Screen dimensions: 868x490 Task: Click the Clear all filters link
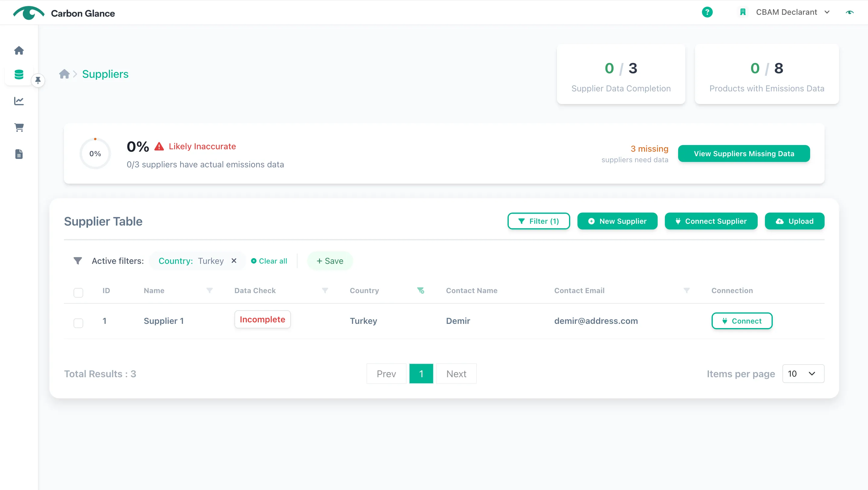click(x=269, y=261)
